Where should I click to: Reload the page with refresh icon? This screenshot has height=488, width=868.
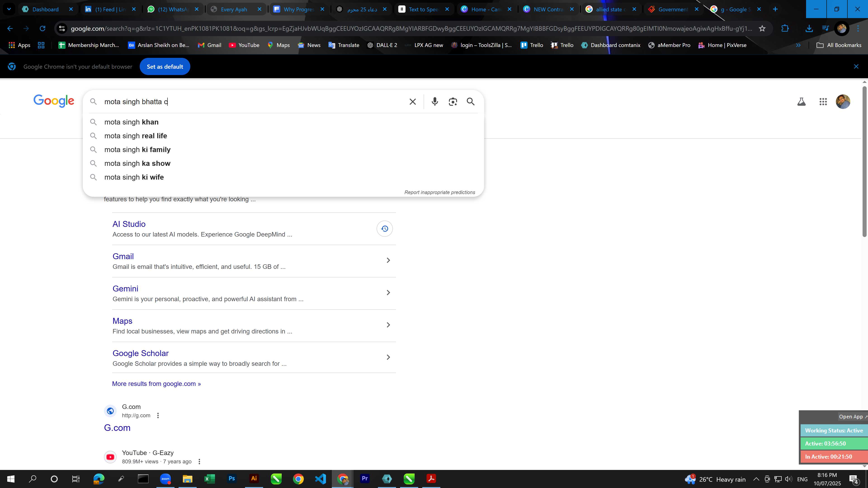[x=42, y=29]
